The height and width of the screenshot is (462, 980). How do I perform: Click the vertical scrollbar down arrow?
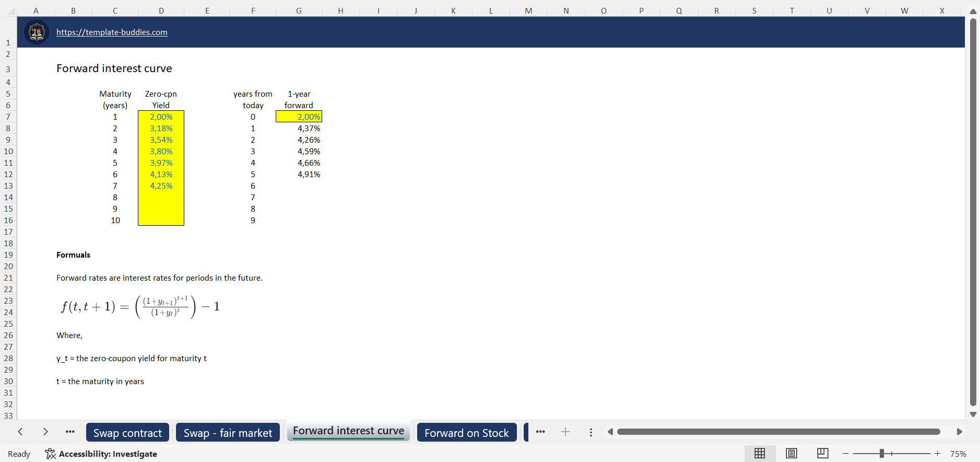973,414
